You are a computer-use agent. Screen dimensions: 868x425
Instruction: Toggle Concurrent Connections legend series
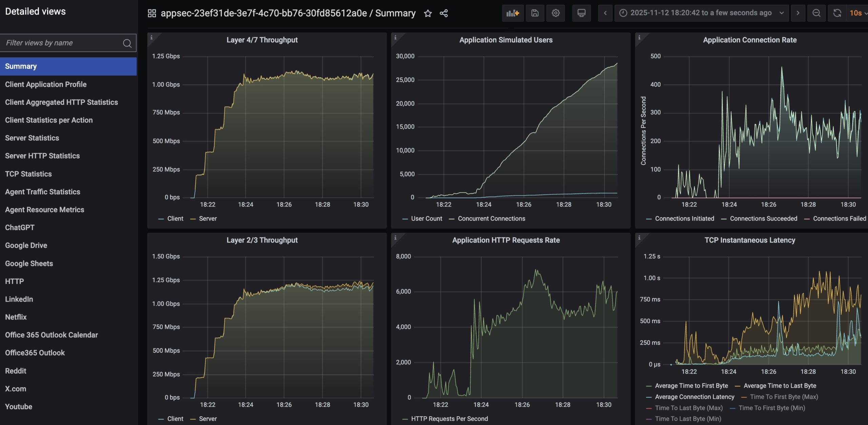click(491, 219)
